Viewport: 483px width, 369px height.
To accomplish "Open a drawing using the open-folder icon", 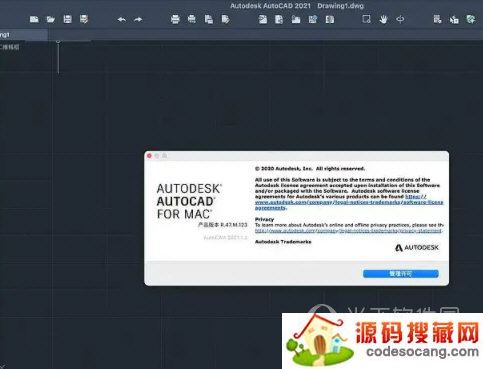I will click(x=51, y=20).
